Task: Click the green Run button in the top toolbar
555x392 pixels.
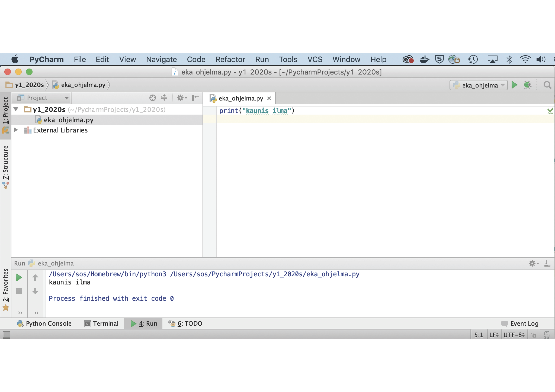Action: pos(514,85)
